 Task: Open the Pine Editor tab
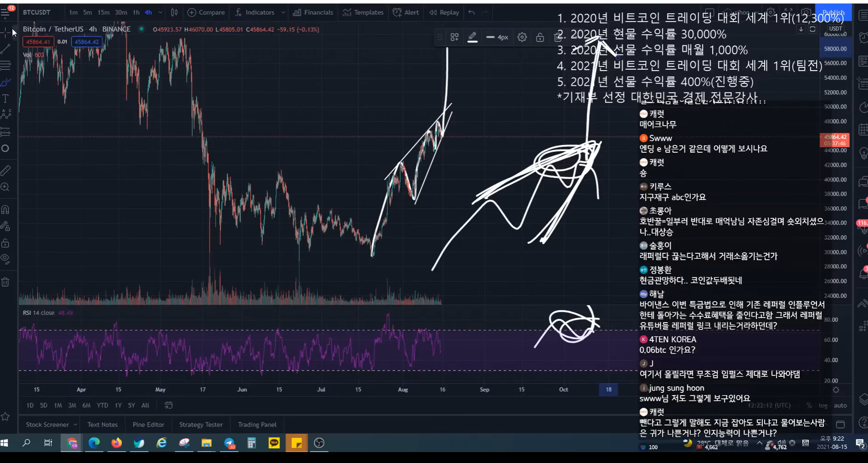point(149,425)
